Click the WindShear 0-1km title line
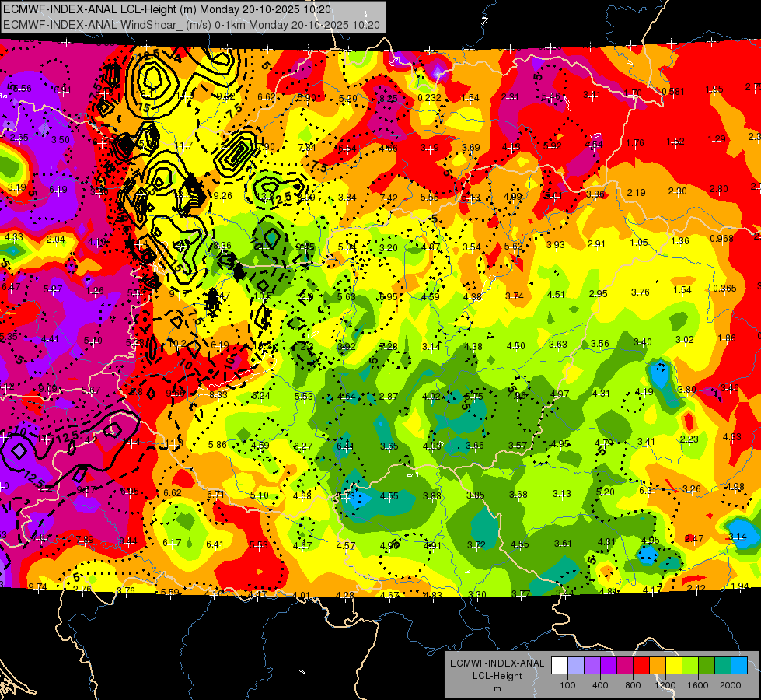 click(191, 25)
